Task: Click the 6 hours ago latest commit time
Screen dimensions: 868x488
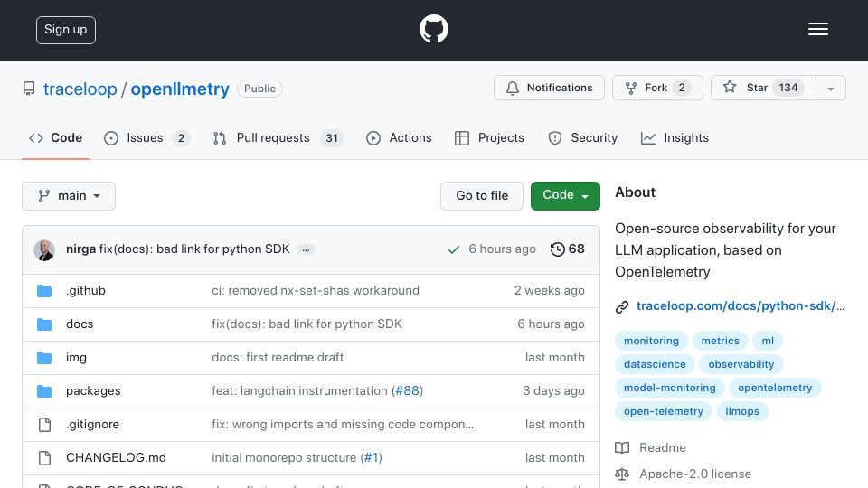Action: 502,249
